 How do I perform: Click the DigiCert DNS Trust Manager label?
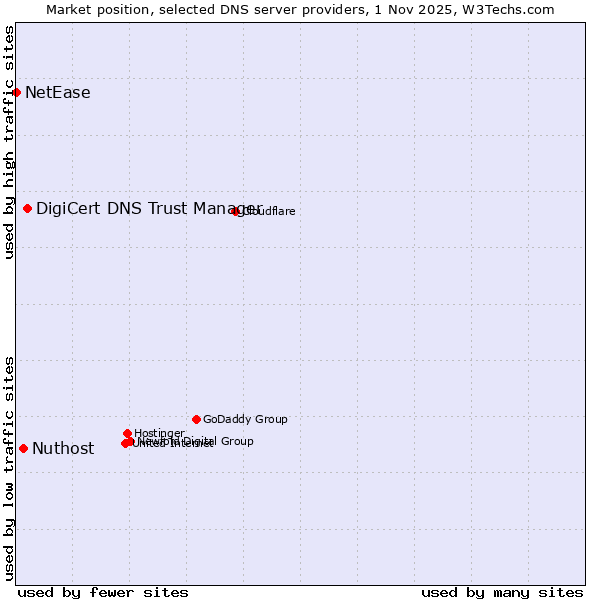coord(148,208)
